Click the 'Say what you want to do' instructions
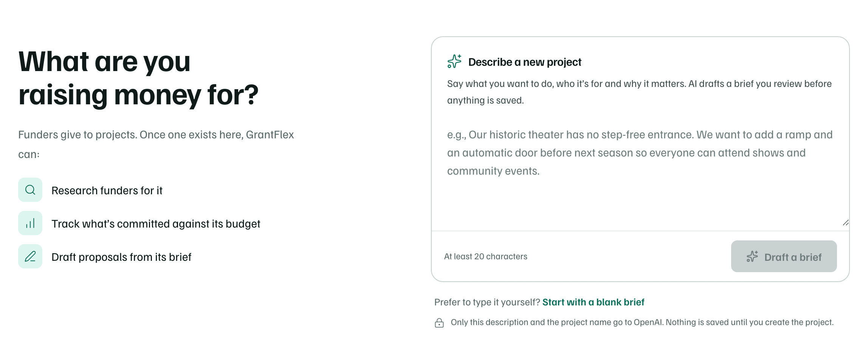 [639, 92]
